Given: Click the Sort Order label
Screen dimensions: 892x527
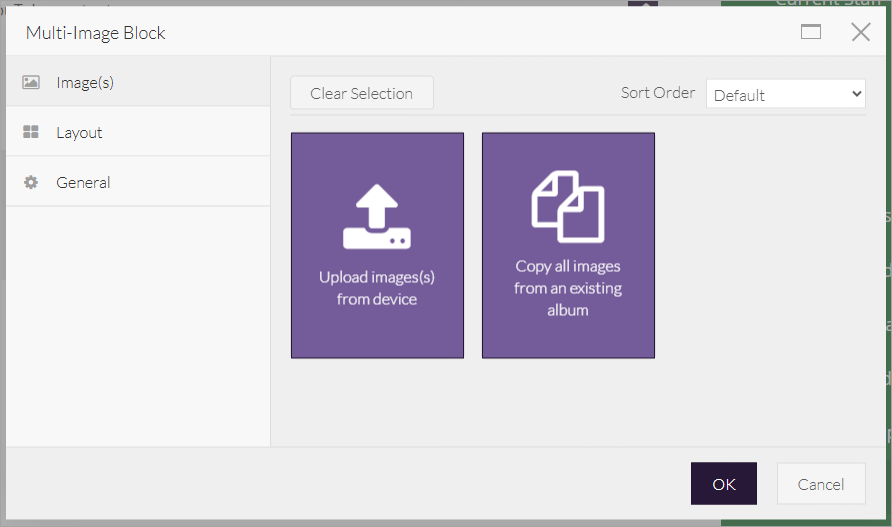Looking at the screenshot, I should point(657,92).
